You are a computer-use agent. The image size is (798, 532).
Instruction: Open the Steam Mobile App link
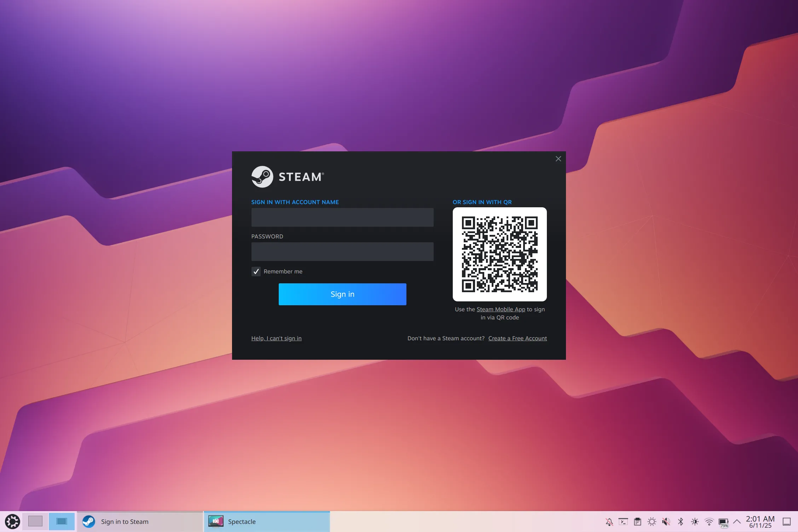coord(501,309)
